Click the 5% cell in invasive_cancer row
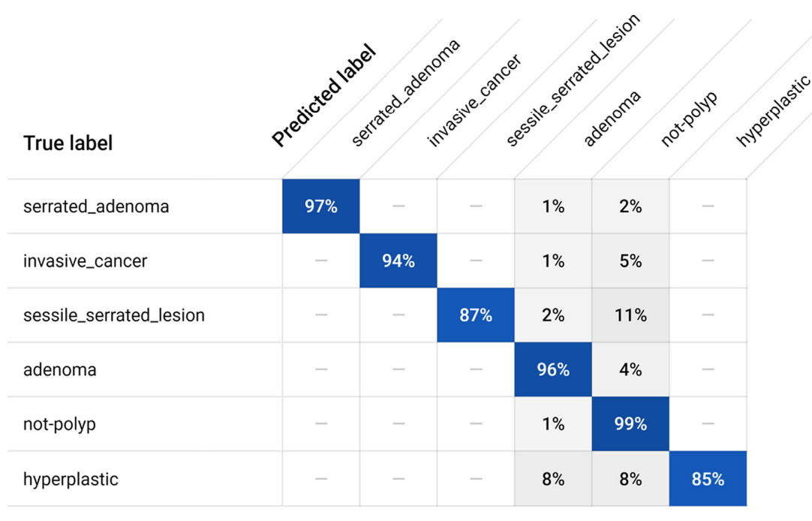 coord(630,261)
